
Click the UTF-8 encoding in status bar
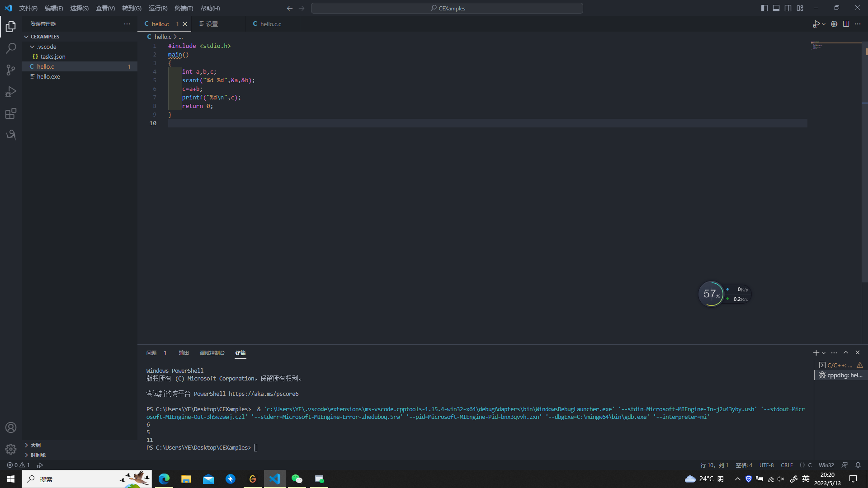(x=766, y=465)
